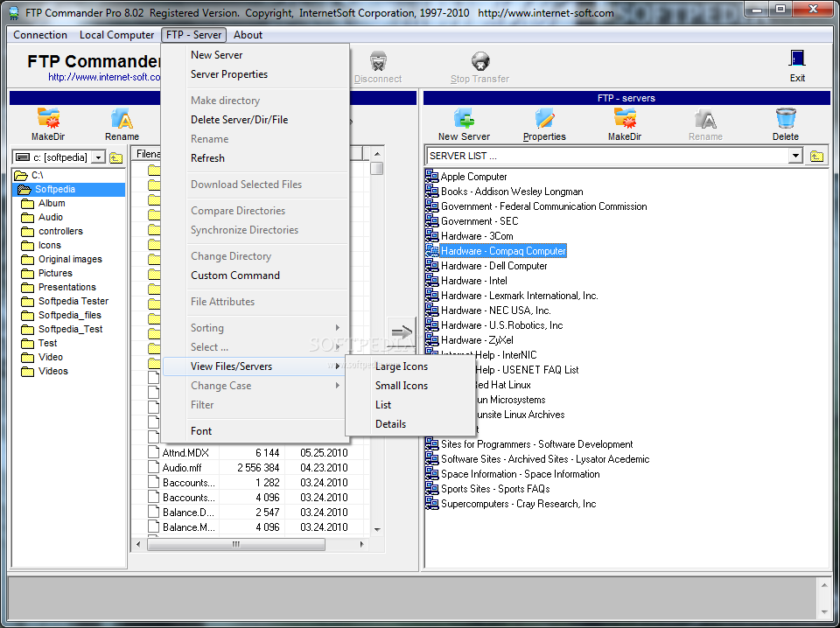Select Small Icons view option
The height and width of the screenshot is (628, 840).
coord(409,386)
